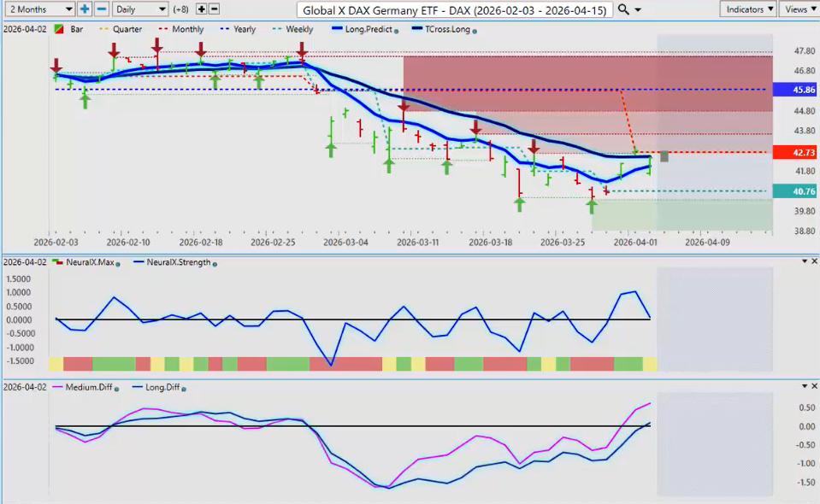Click the black minus decrement button

click(214, 9)
